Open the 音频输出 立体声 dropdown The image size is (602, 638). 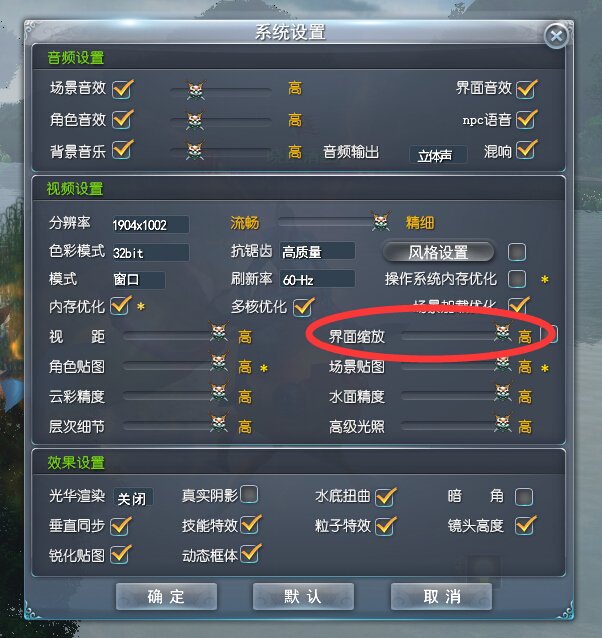(x=438, y=155)
